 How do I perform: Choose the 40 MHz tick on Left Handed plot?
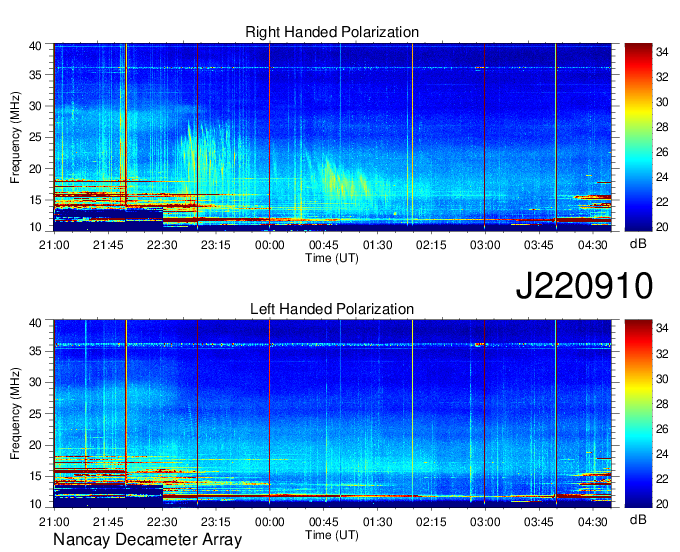tap(35, 323)
